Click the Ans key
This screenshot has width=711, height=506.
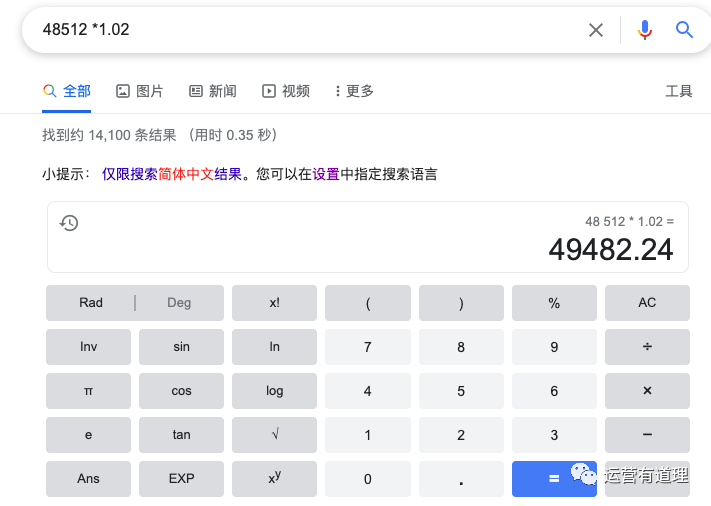(x=88, y=479)
